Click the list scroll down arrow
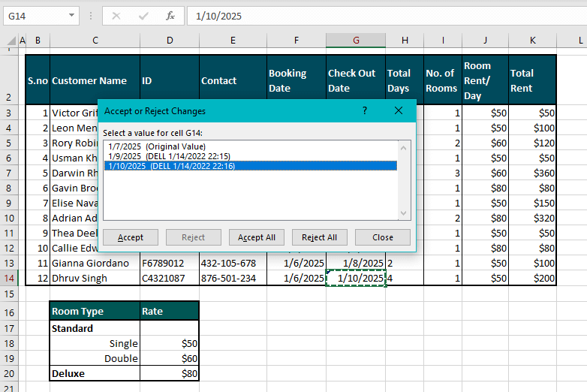The width and height of the screenshot is (587, 392). coord(404,213)
